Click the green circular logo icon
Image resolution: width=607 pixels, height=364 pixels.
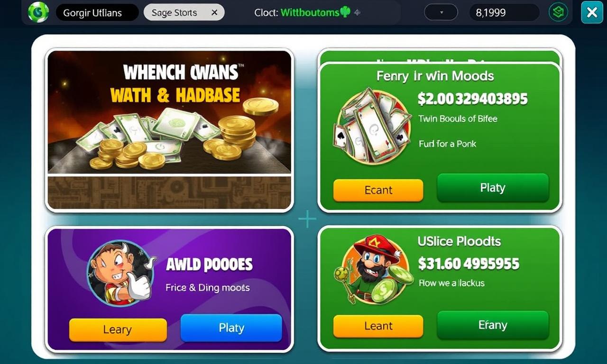coord(38,12)
